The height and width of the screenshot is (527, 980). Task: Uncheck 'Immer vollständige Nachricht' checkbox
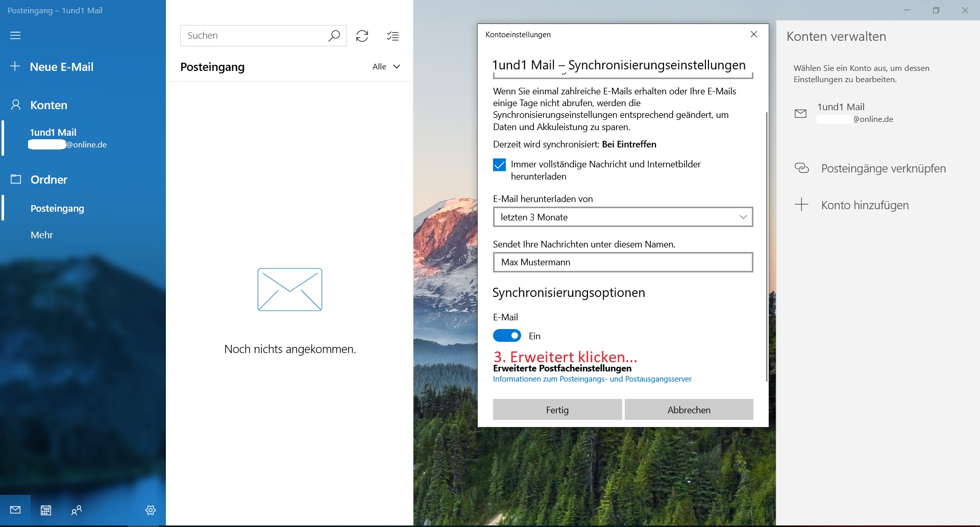coord(499,165)
